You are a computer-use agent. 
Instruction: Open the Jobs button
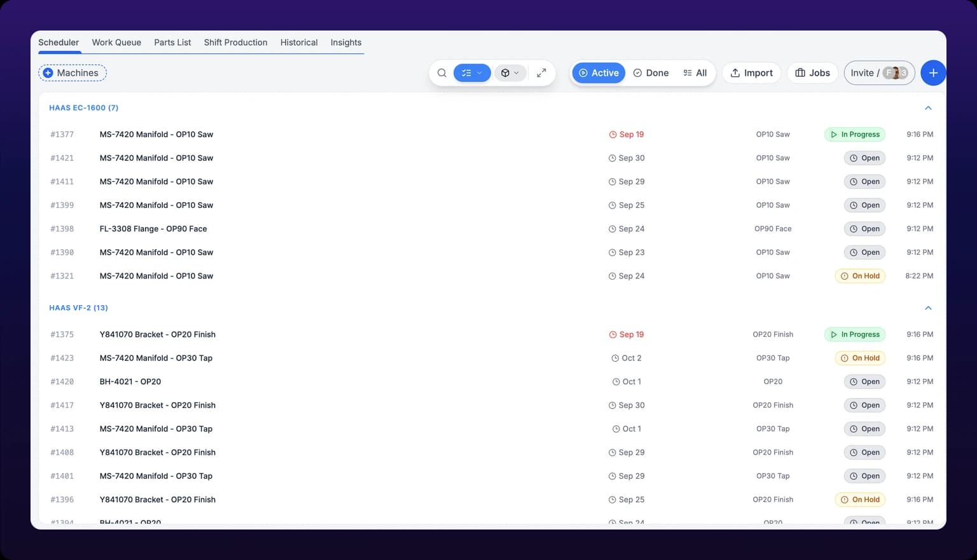click(x=812, y=73)
